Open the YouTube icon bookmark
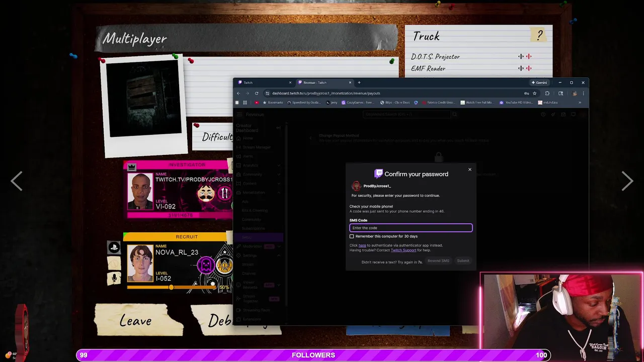This screenshot has height=362, width=644. pos(257,103)
